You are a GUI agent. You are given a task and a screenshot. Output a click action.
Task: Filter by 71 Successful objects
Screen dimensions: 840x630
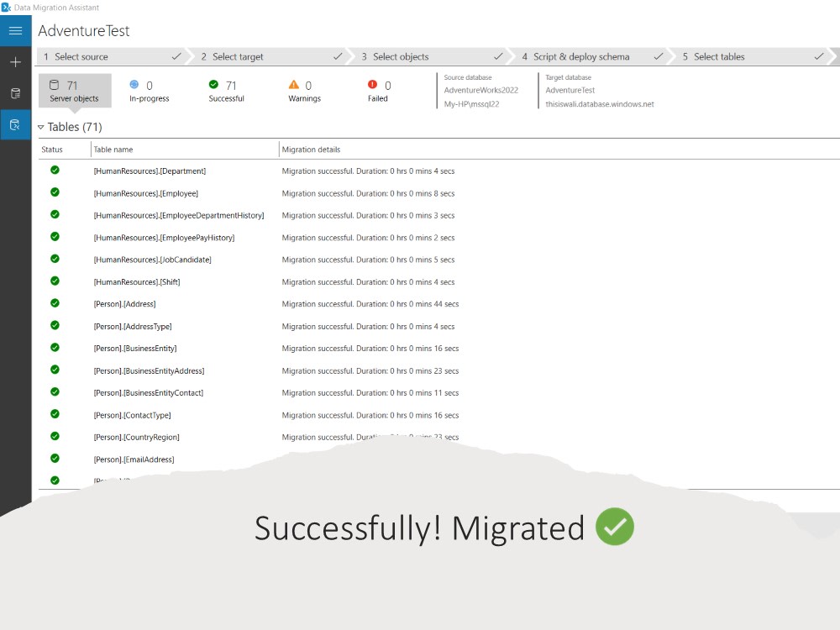(x=227, y=91)
